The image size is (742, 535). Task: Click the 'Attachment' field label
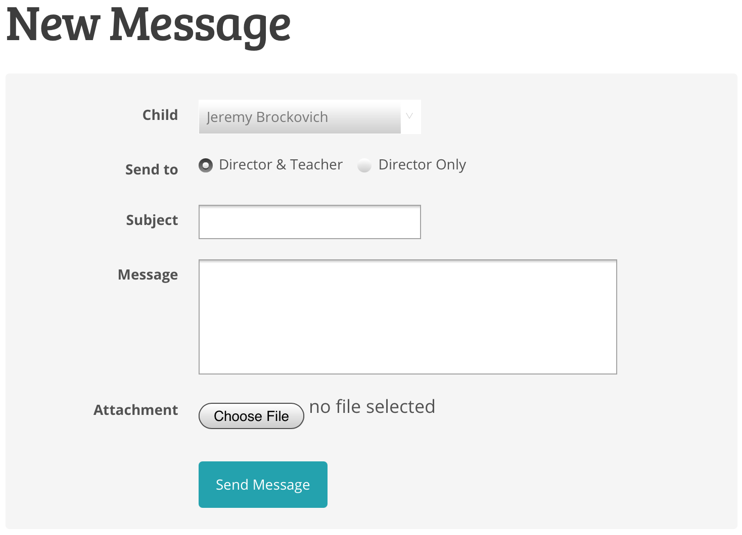135,410
